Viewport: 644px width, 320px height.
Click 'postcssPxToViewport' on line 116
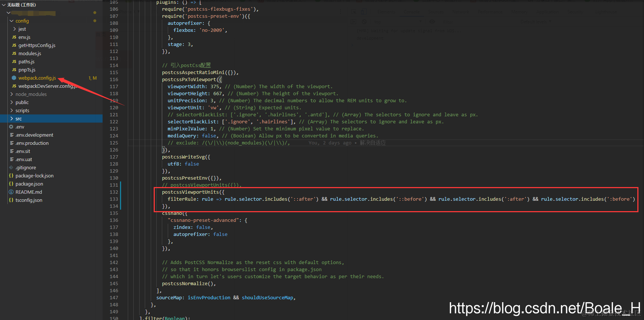coord(189,80)
